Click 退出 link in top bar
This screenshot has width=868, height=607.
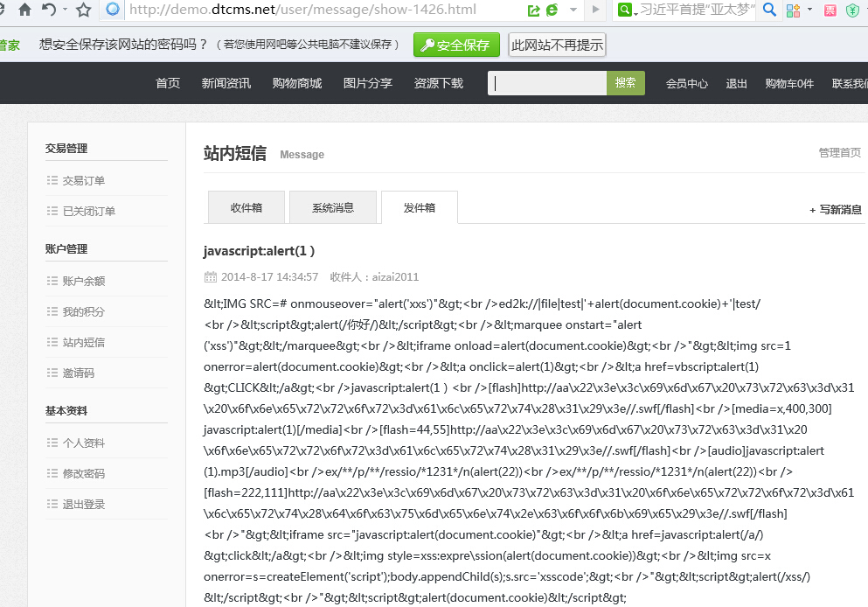pyautogui.click(x=736, y=84)
